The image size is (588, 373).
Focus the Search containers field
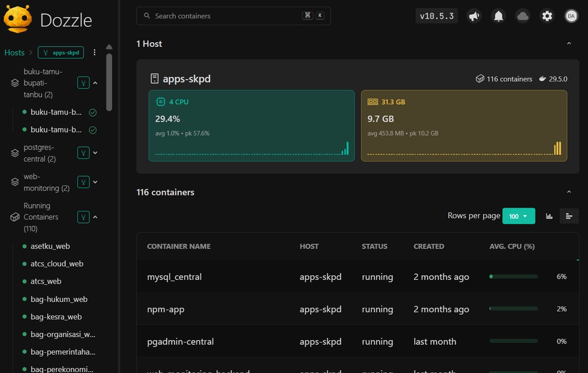(233, 16)
